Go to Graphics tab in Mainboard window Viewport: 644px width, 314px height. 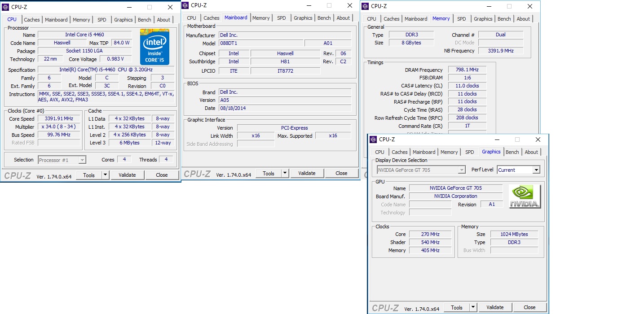pyautogui.click(x=303, y=18)
